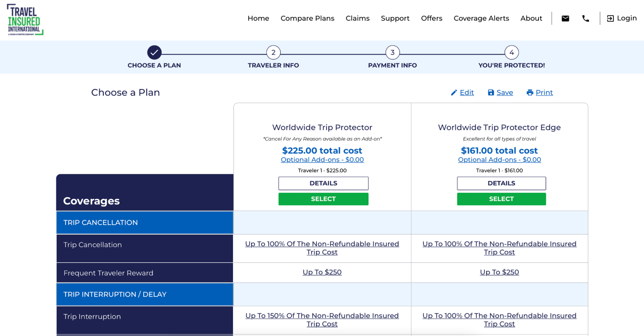Click the Travel Insured International logo

pos(25,20)
